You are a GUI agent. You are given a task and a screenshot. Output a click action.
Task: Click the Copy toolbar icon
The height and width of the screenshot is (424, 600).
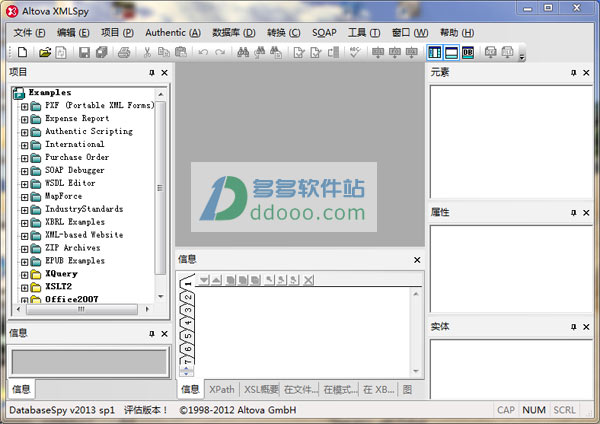[x=164, y=52]
